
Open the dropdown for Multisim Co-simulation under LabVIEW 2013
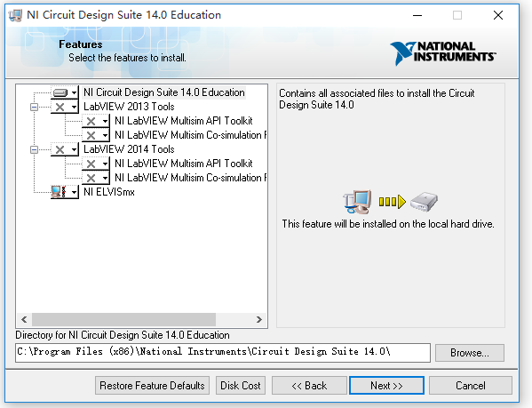point(96,135)
